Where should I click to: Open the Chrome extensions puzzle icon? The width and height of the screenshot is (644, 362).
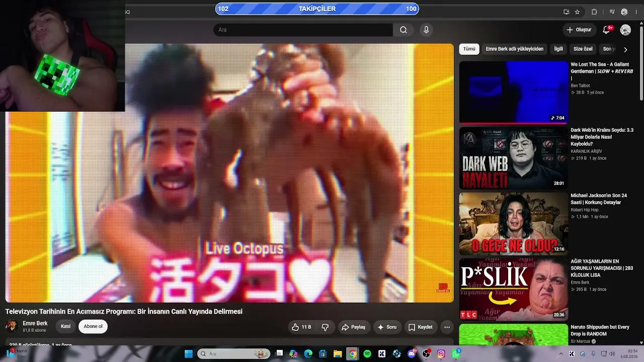click(x=594, y=12)
